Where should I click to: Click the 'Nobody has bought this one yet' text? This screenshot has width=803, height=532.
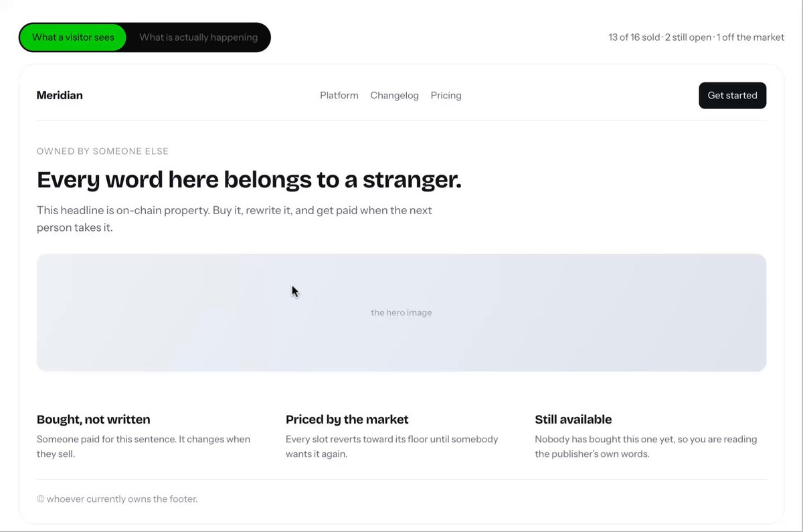(x=646, y=446)
